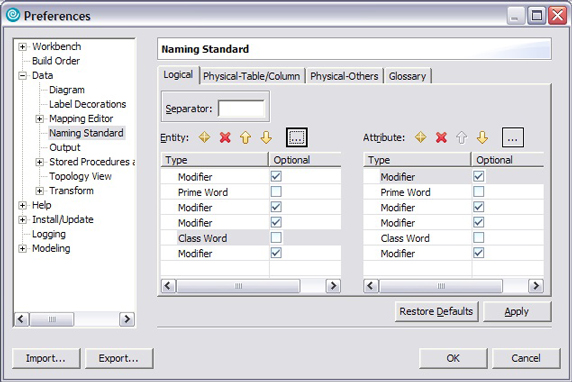Open the Glossary tab
Screen dimensions: 572x382
coord(407,76)
